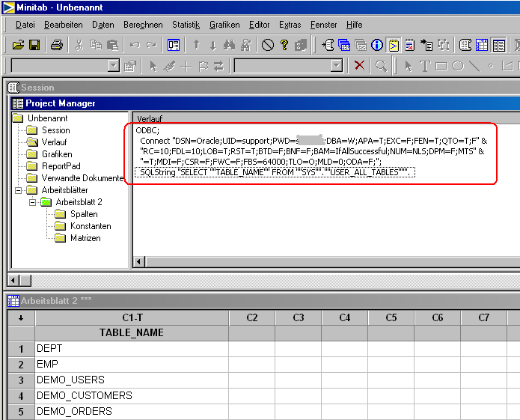520x420 pixels.
Task: Select the C2 column header
Action: click(252, 318)
